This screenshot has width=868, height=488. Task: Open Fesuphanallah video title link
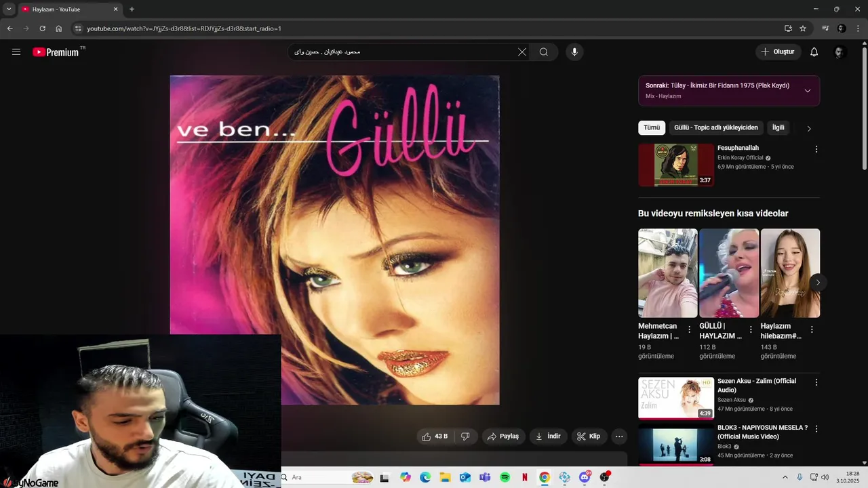coord(738,148)
